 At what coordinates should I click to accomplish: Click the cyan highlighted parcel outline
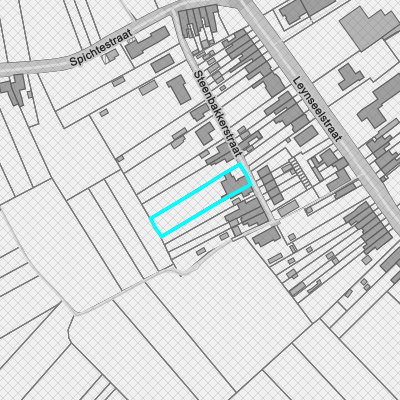tap(201, 201)
